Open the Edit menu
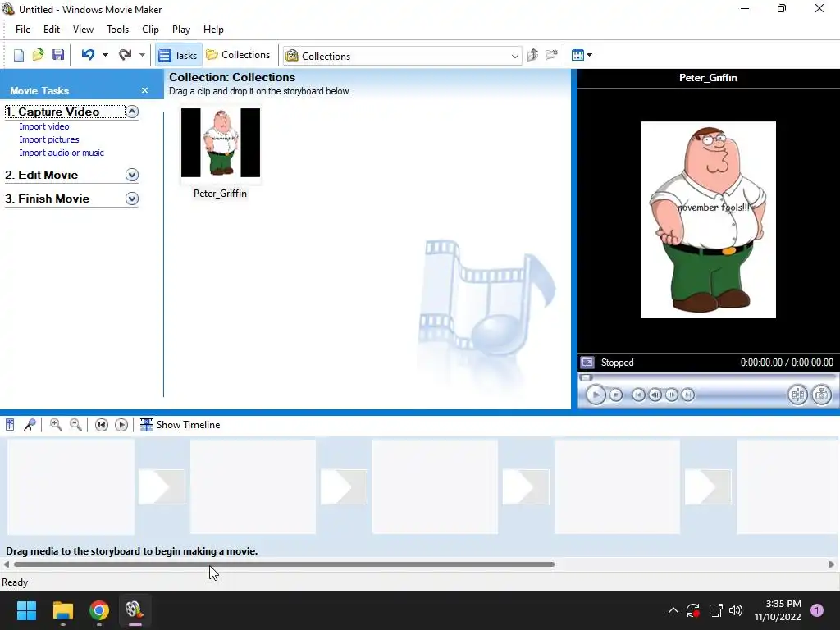The height and width of the screenshot is (630, 840). pyautogui.click(x=52, y=30)
